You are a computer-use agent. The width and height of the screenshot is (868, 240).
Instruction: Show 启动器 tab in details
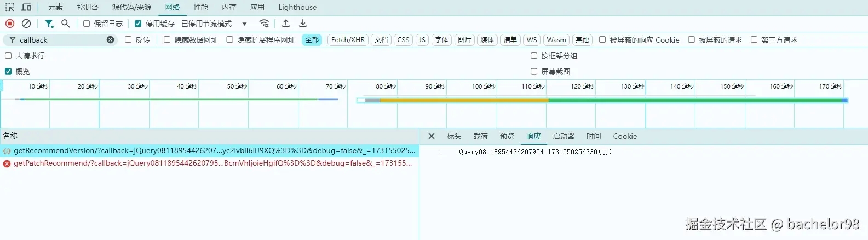pyautogui.click(x=564, y=136)
